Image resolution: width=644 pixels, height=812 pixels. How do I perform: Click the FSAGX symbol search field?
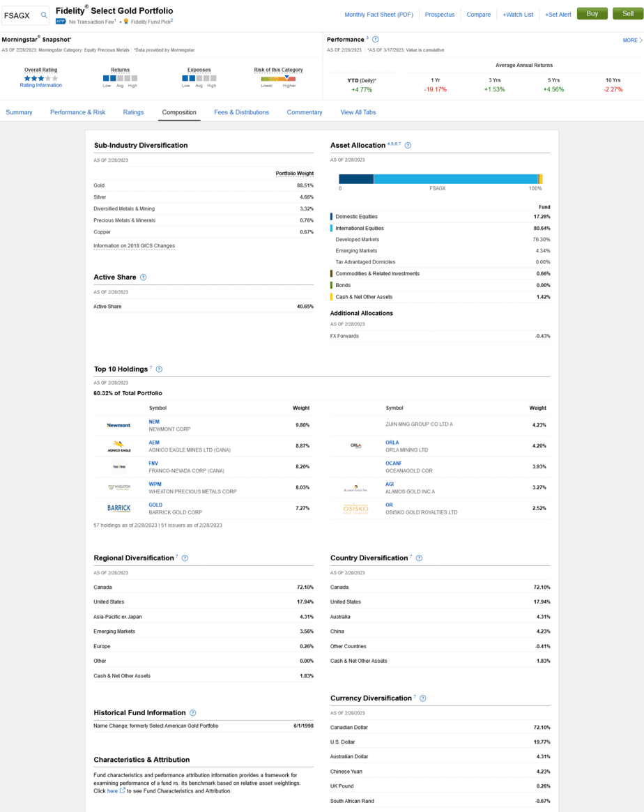click(25, 15)
